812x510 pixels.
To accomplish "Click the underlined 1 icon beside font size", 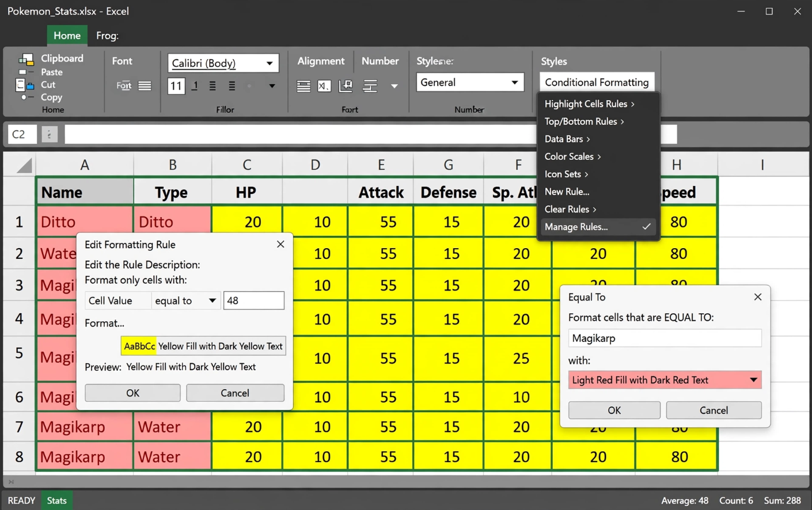I will [195, 86].
